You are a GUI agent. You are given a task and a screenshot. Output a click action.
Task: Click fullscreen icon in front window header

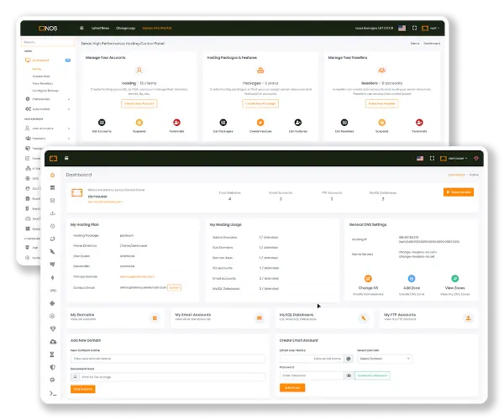pos(432,159)
